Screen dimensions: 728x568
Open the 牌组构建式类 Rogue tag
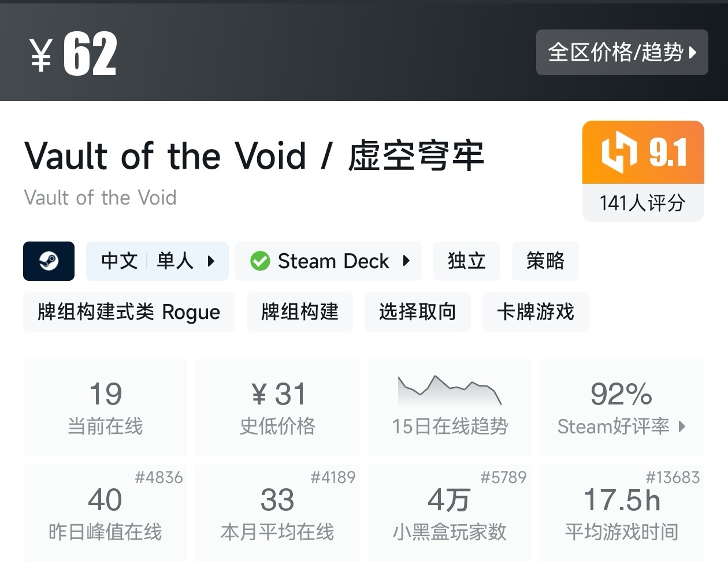click(x=129, y=312)
